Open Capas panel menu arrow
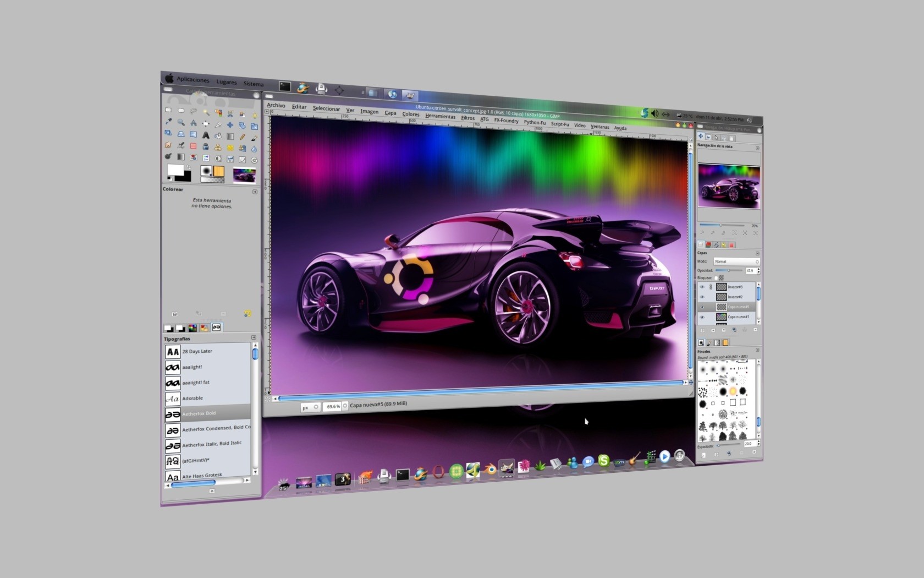This screenshot has height=578, width=924. 757,253
